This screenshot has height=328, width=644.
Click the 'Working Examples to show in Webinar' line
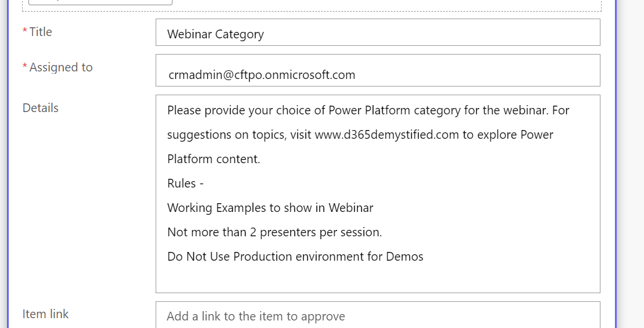coord(270,208)
